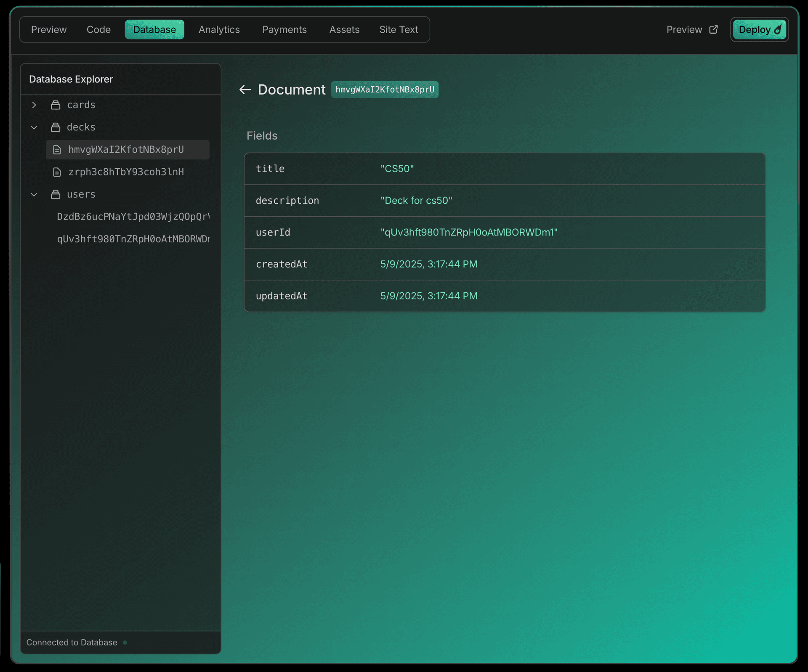Screen dimensions: 808x672
Task: Switch to the Preview tab
Action: 49,29
